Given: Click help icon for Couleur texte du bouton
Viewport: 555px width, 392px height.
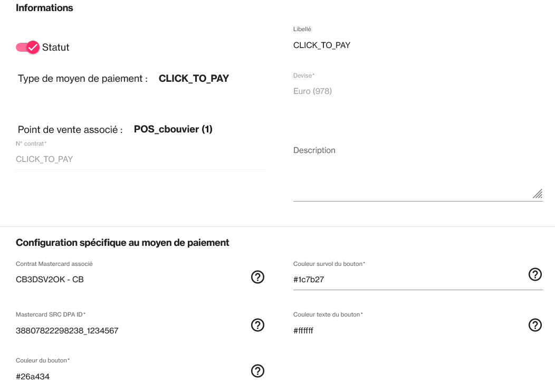Looking at the screenshot, I should 535,325.
